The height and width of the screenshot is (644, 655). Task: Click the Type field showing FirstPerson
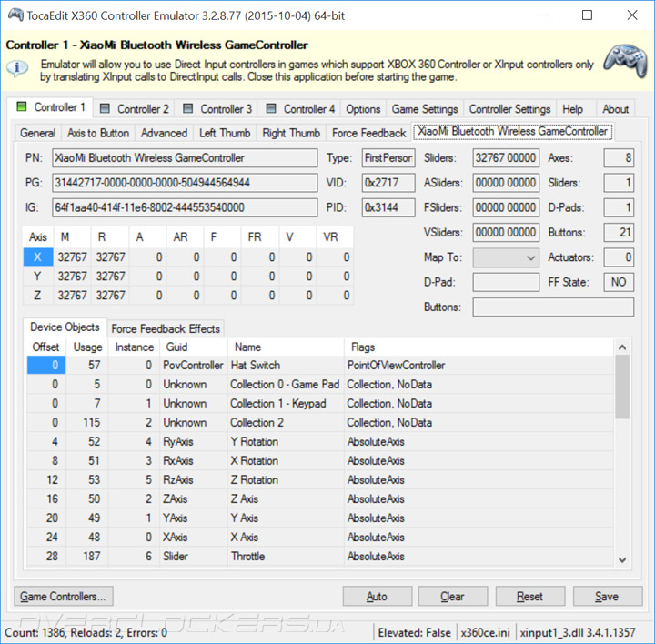pyautogui.click(x=388, y=158)
